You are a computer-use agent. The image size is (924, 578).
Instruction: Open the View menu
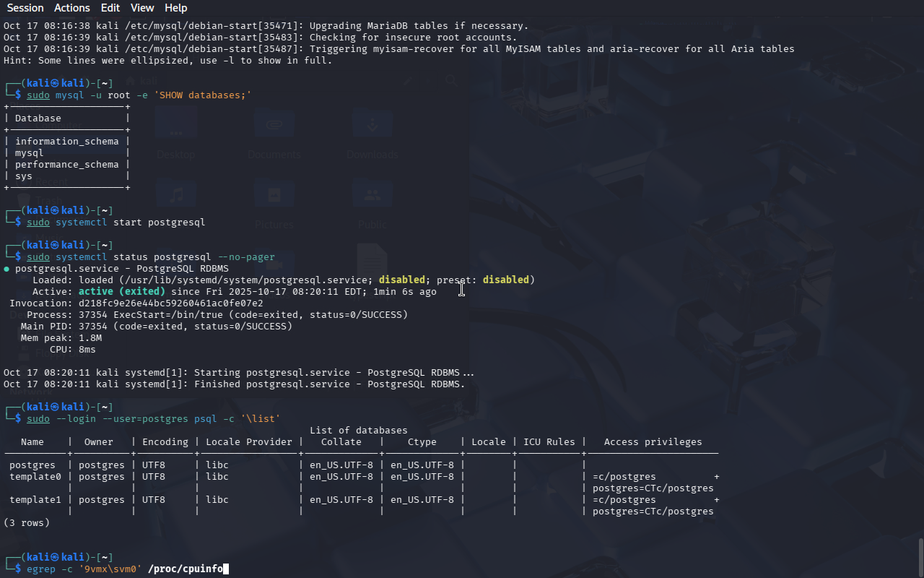click(x=142, y=8)
